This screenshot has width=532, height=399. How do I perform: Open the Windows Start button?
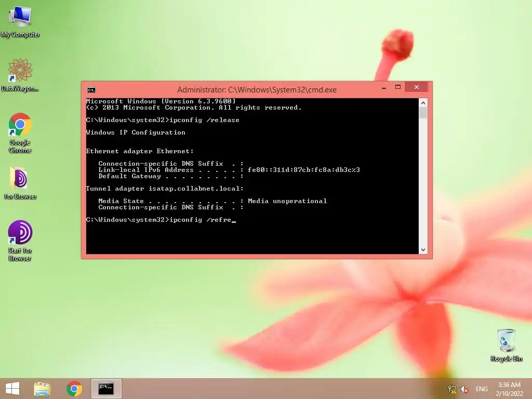[x=12, y=389]
